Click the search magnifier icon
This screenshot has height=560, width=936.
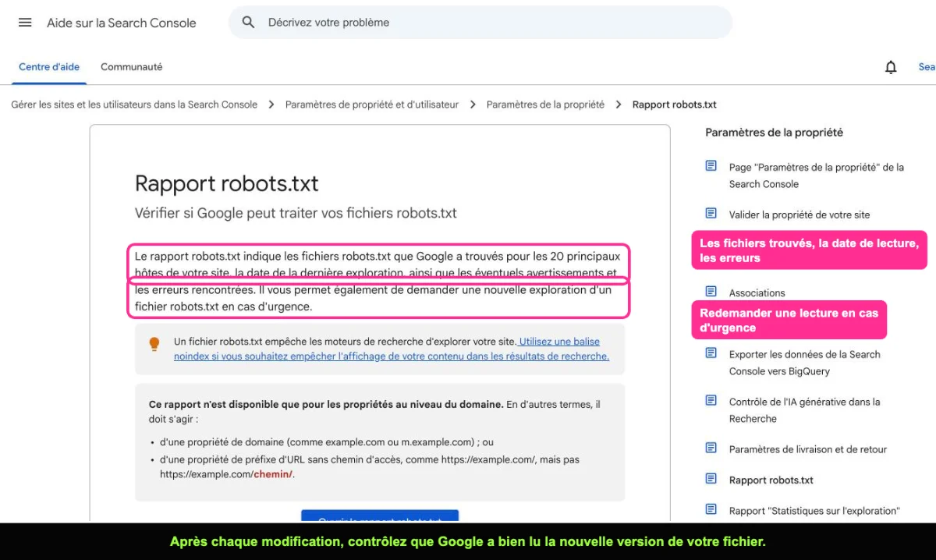248,23
